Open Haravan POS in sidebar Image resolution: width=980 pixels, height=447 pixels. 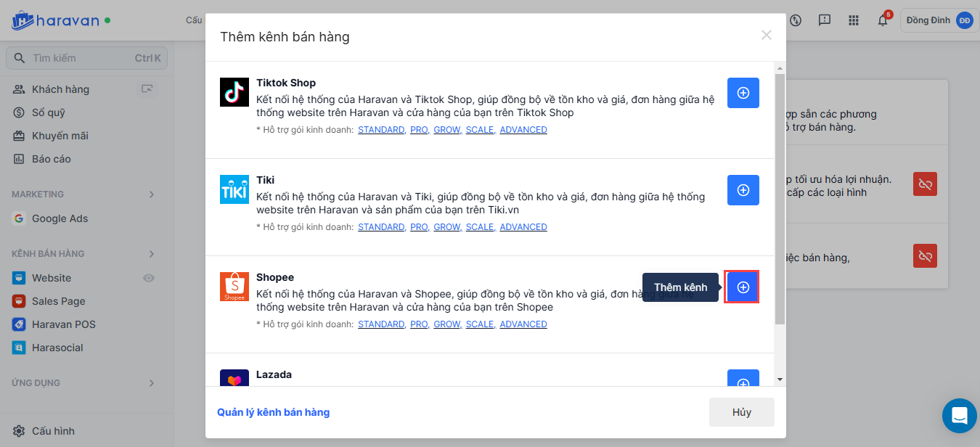[x=63, y=324]
